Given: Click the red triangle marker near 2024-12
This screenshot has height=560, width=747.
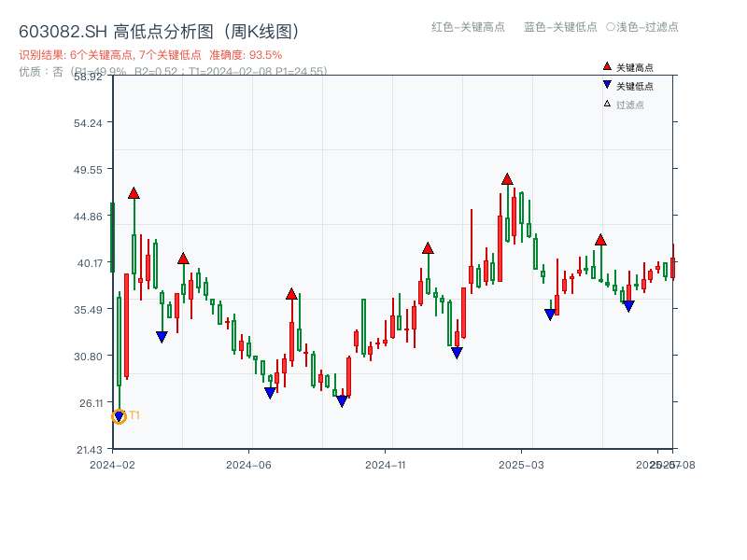Looking at the screenshot, I should (430, 249).
